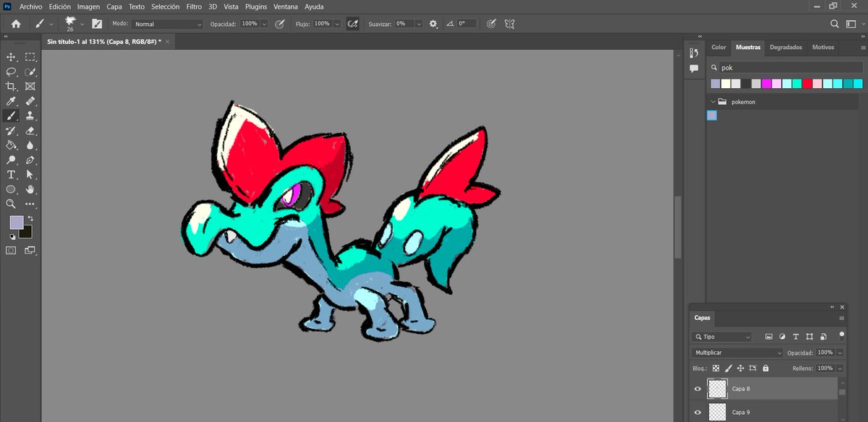The width and height of the screenshot is (868, 422).
Task: Select the Clone Stamp tool
Action: click(x=30, y=116)
